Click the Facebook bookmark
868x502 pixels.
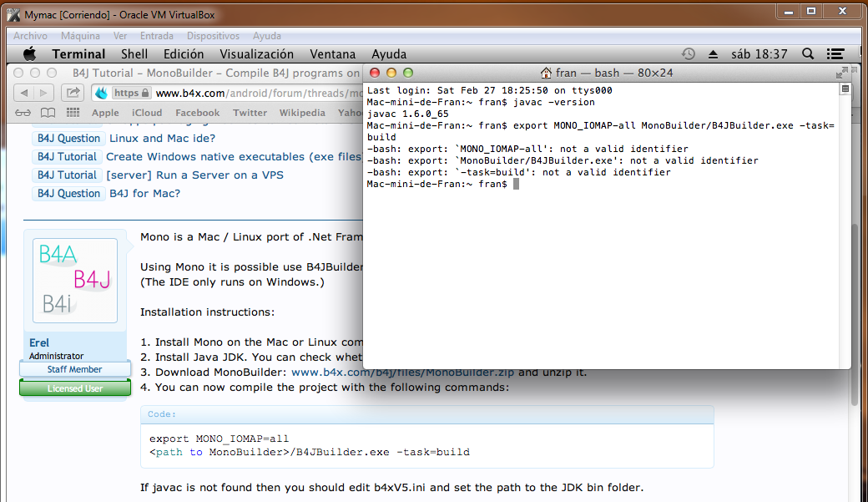[x=198, y=113]
